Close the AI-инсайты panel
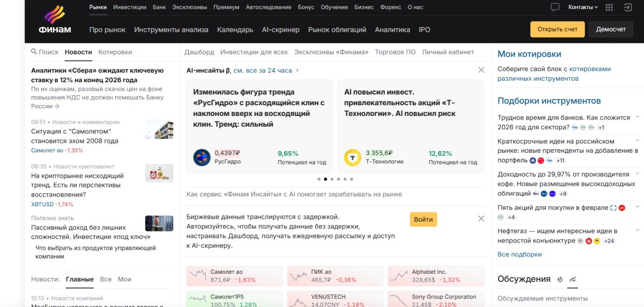Viewport: 644px width, 307px height. [481, 70]
